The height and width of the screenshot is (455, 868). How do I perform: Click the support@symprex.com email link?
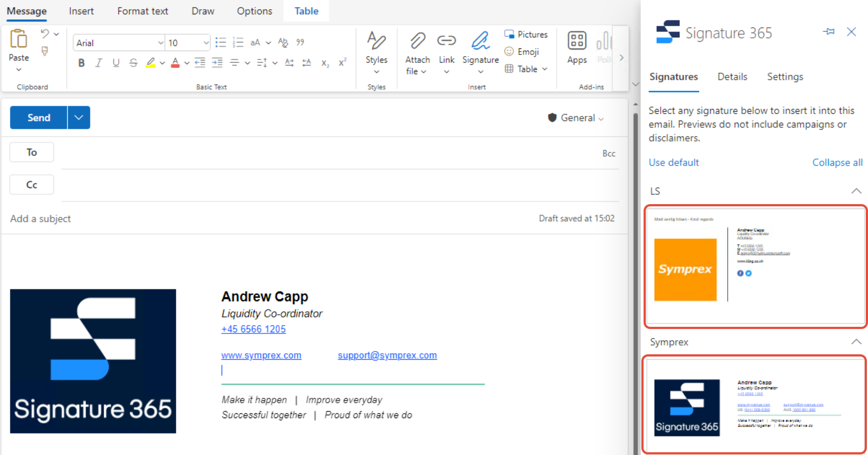(387, 355)
